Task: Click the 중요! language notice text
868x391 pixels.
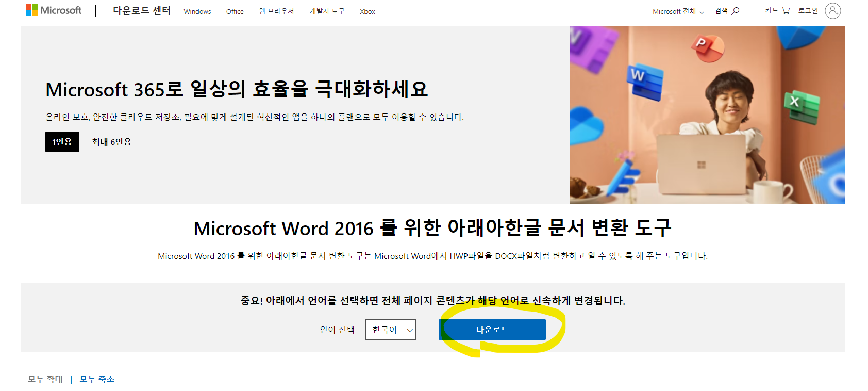Action: pyautogui.click(x=432, y=301)
